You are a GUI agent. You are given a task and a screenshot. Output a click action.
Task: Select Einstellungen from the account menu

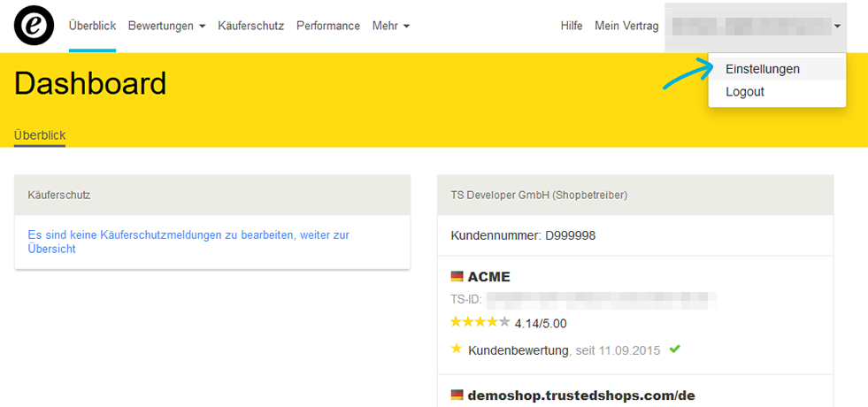[762, 69]
